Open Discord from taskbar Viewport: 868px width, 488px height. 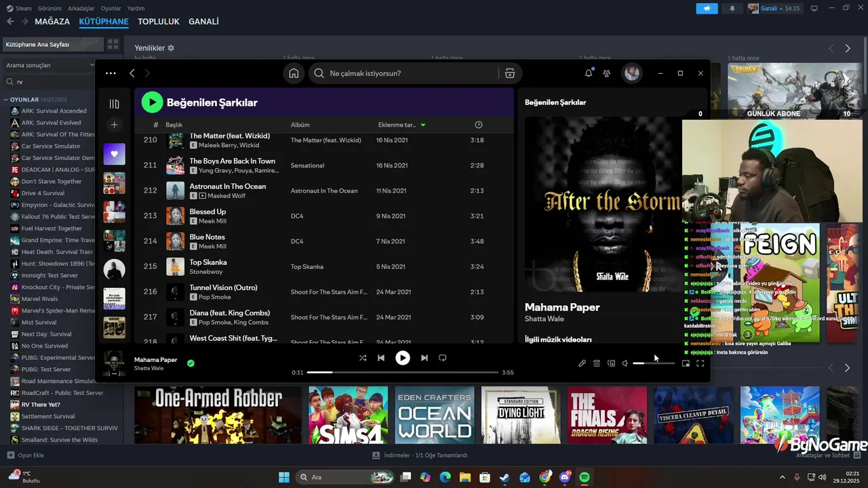click(x=565, y=477)
